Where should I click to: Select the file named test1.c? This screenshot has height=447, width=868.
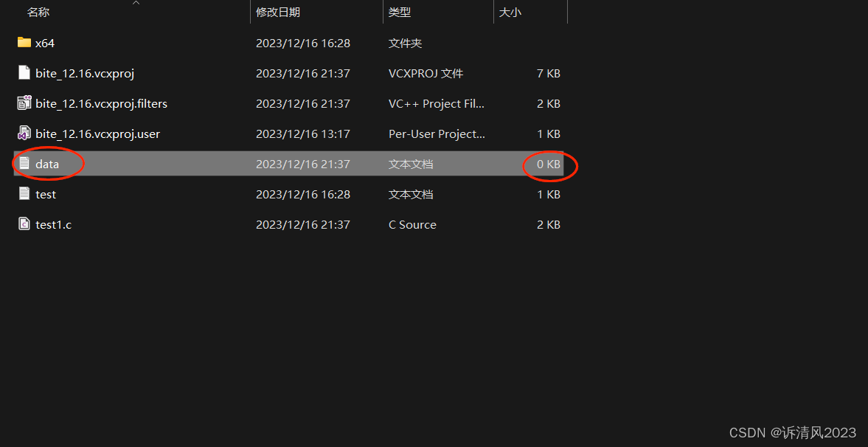tap(53, 225)
